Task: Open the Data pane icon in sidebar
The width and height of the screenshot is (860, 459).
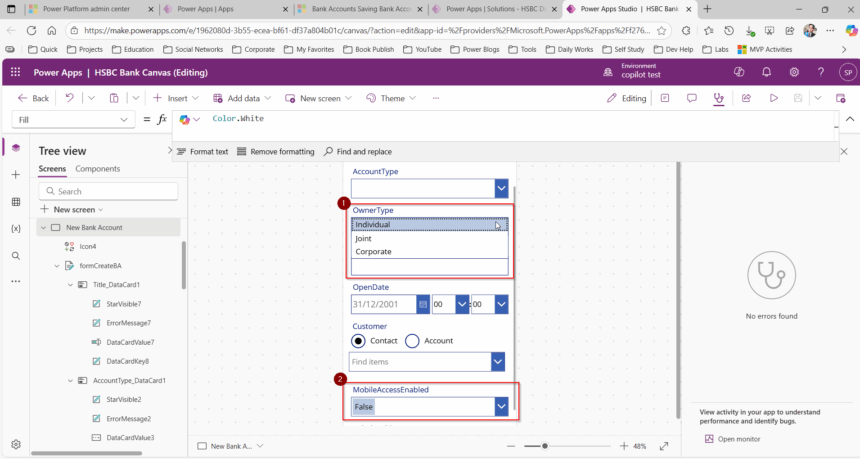Action: (15, 202)
